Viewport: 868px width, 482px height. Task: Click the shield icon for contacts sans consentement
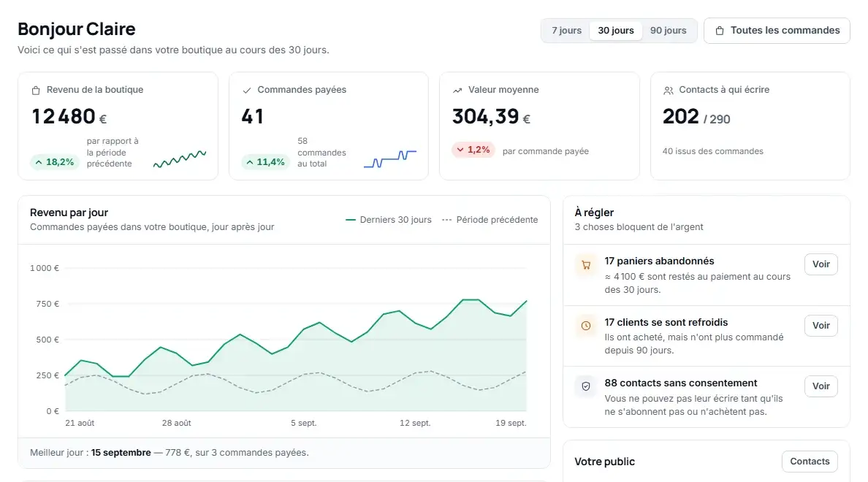586,386
